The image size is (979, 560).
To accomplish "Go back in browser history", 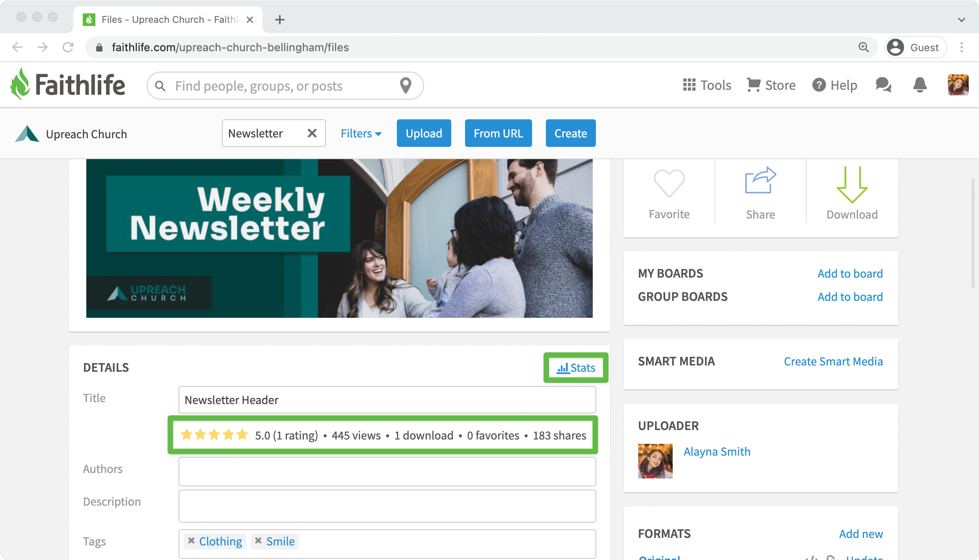I will point(17,47).
